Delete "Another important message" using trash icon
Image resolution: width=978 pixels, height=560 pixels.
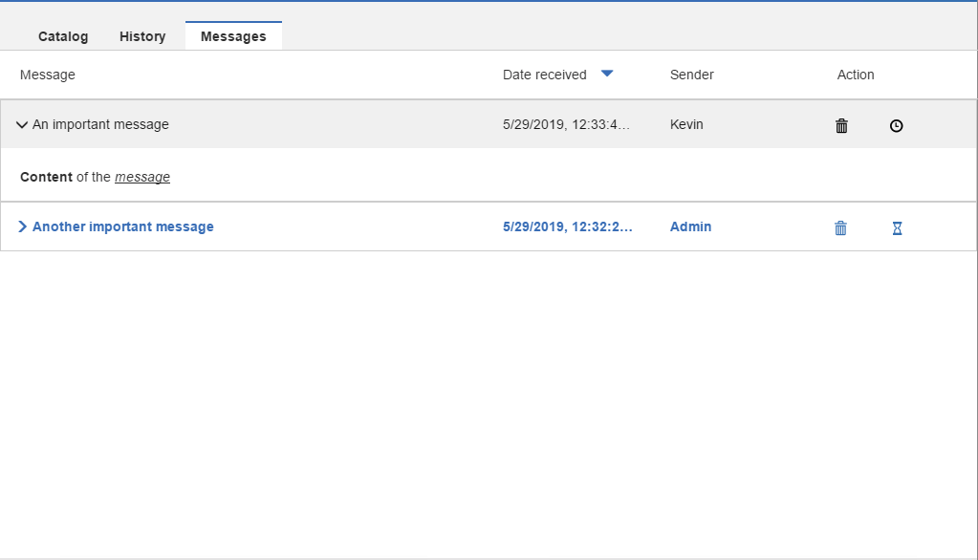(x=840, y=227)
